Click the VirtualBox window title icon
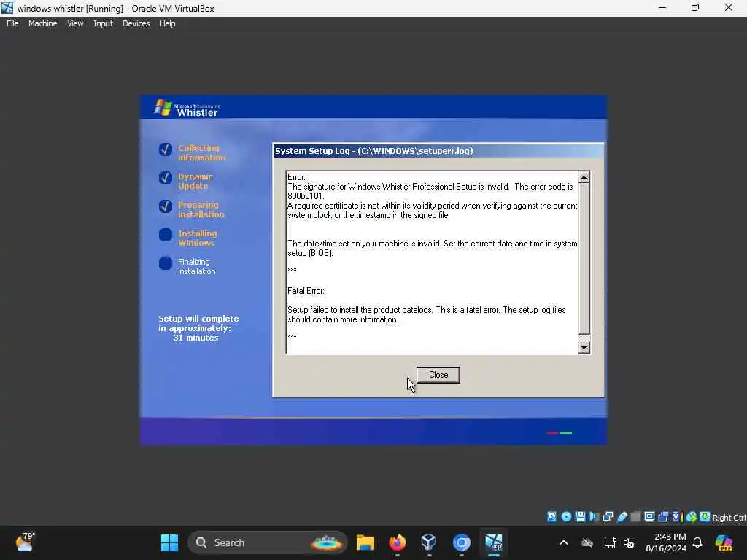 [x=7, y=8]
